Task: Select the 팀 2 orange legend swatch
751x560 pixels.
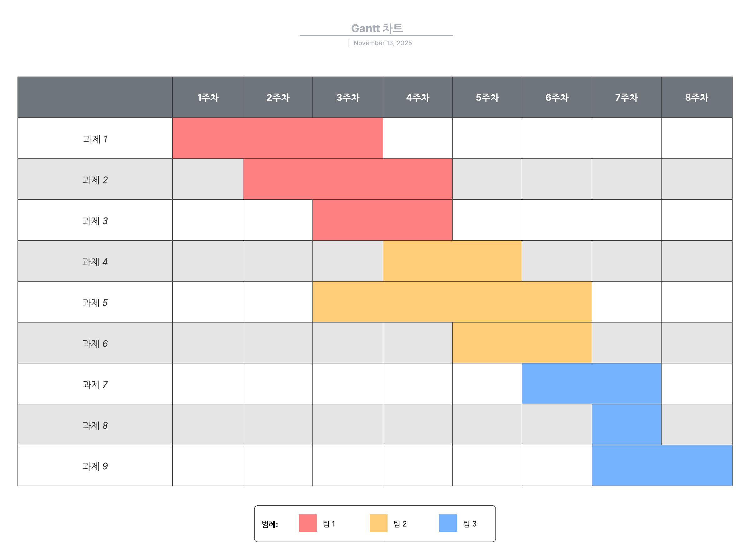Action: [378, 523]
